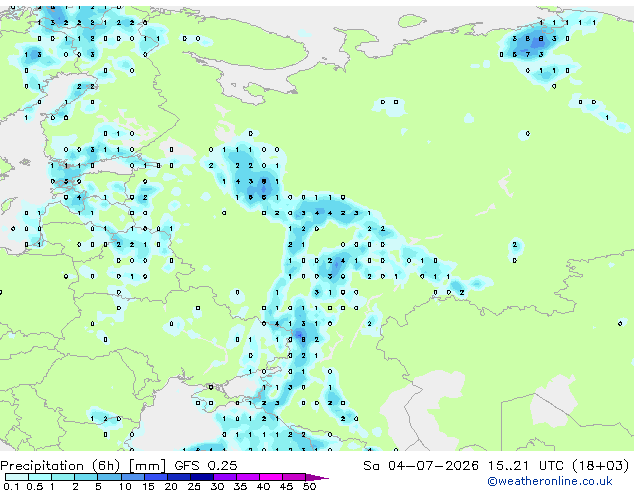Click the 15–20 mm blue legend swatch

tap(155, 477)
